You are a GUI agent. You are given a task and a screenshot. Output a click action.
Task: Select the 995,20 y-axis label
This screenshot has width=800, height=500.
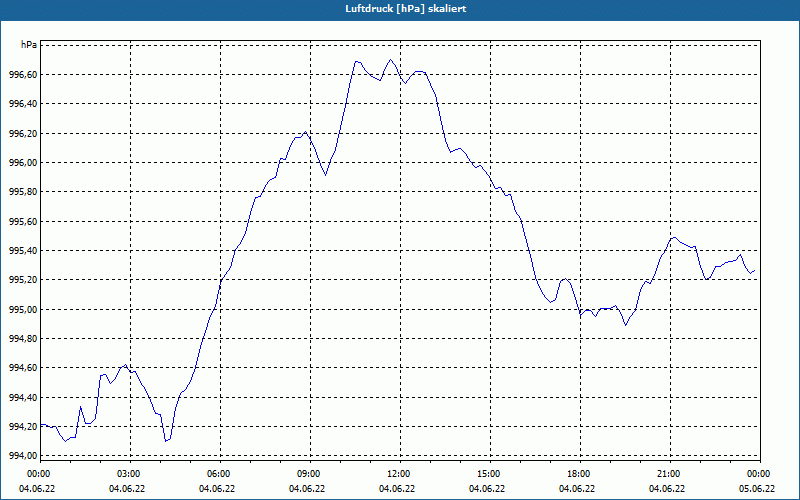(23, 280)
